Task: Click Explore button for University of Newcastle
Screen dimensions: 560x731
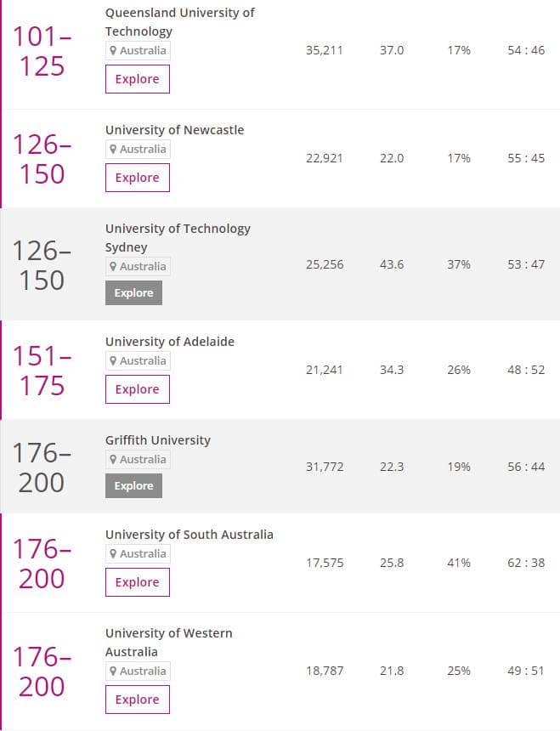Action: click(138, 178)
